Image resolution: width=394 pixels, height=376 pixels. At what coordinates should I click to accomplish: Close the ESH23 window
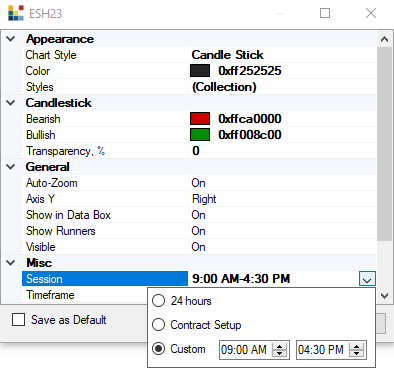pos(371,13)
